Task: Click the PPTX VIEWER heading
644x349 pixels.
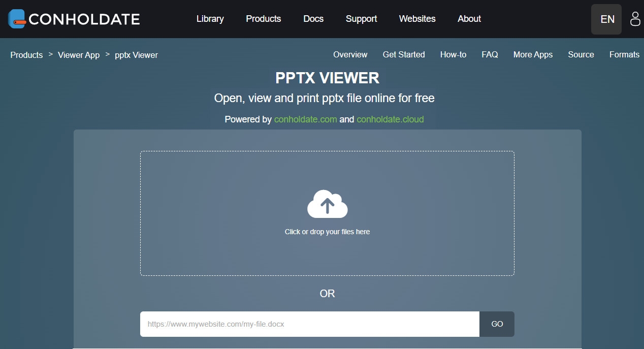Action: point(328,78)
